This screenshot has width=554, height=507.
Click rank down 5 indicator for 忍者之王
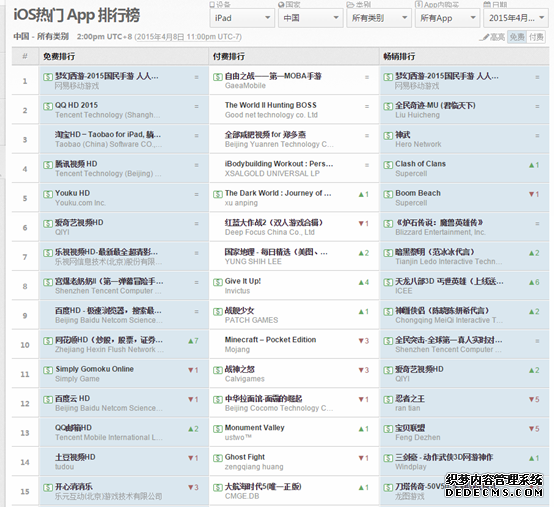(x=534, y=399)
